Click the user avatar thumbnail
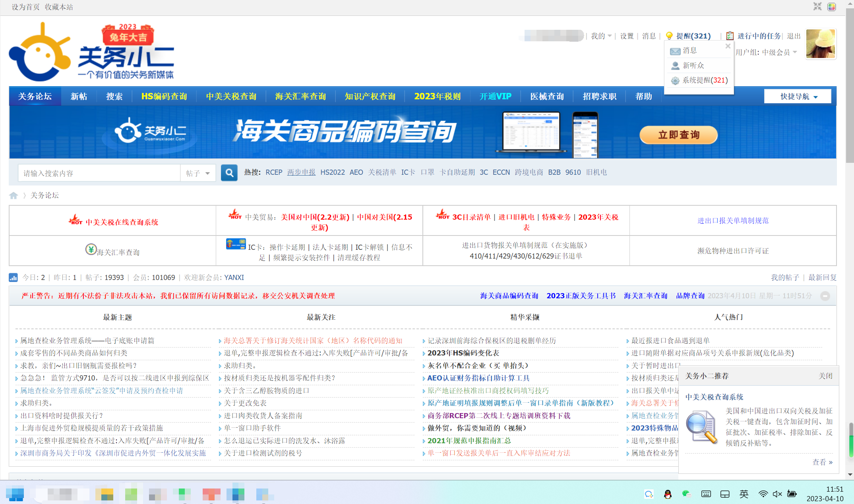 click(x=821, y=44)
